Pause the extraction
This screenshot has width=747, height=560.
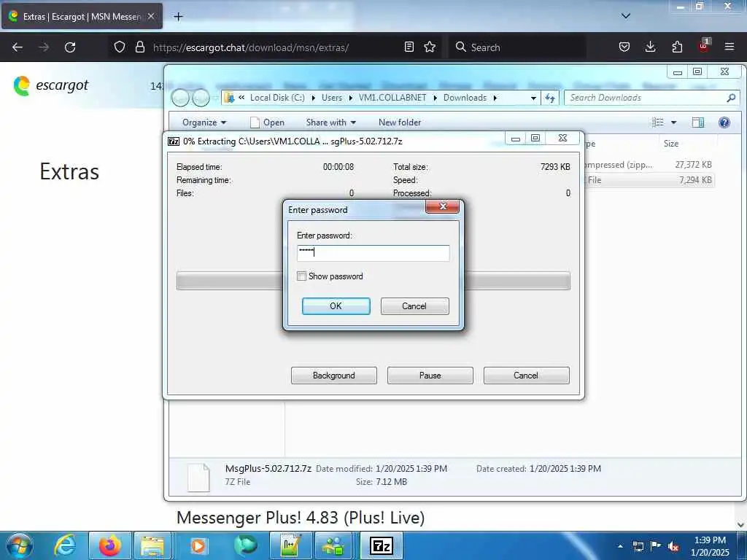click(x=430, y=376)
